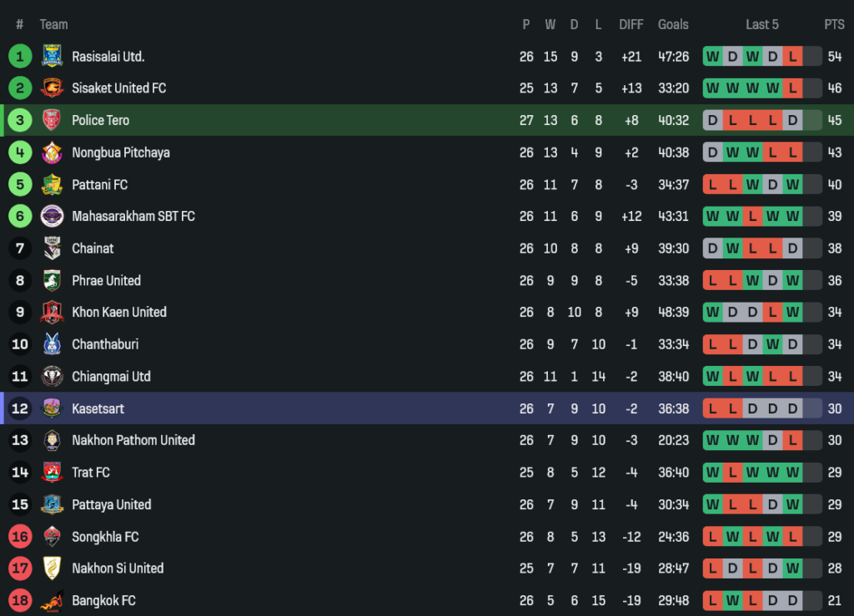Click the rank 1 green position badge

click(20, 57)
